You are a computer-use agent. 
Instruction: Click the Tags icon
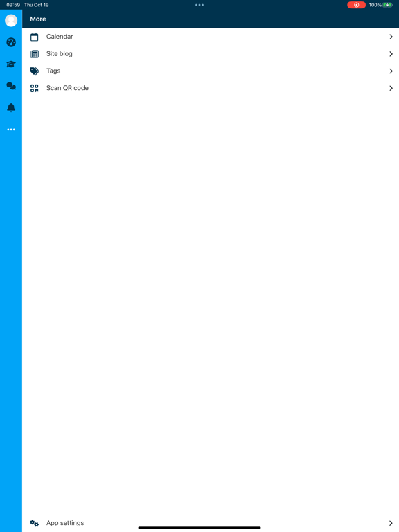pyautogui.click(x=34, y=71)
